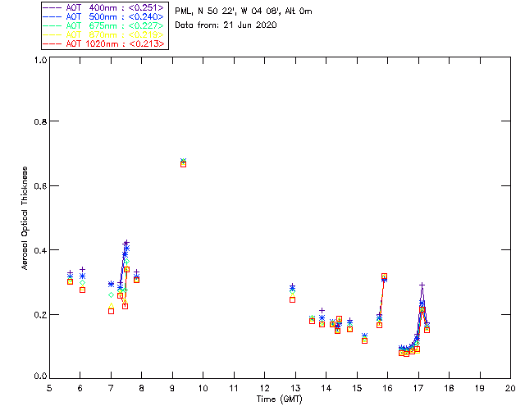Click the AOT 870nm legend entry
The height and width of the screenshot is (420, 525).
pyautogui.click(x=104, y=34)
